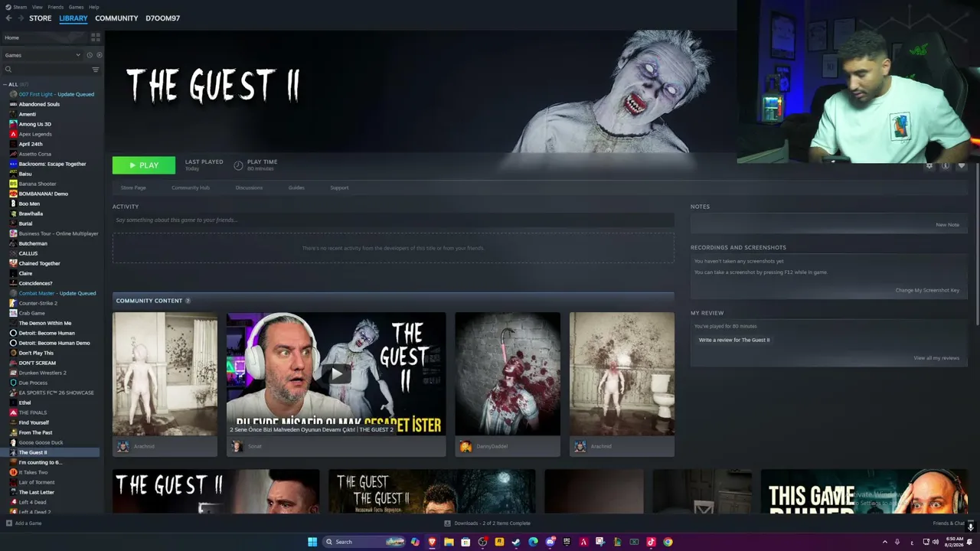Show hidden system tray icons chevron
This screenshot has height=551, width=980.
click(885, 542)
